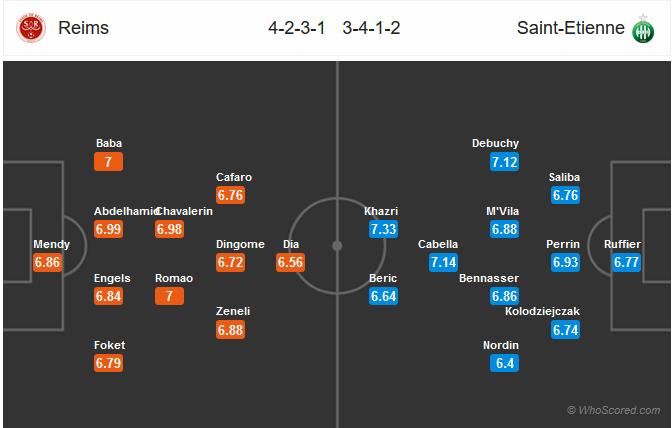Select the Reims team name
This screenshot has height=428, width=672.
[x=83, y=28]
